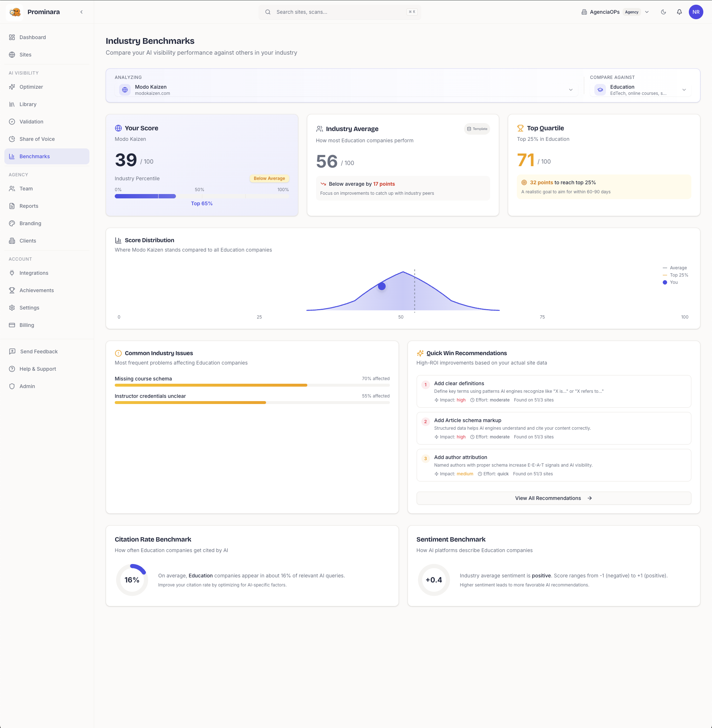Toggle dark mode with the moon icon
This screenshot has width=712, height=728.
pos(663,12)
